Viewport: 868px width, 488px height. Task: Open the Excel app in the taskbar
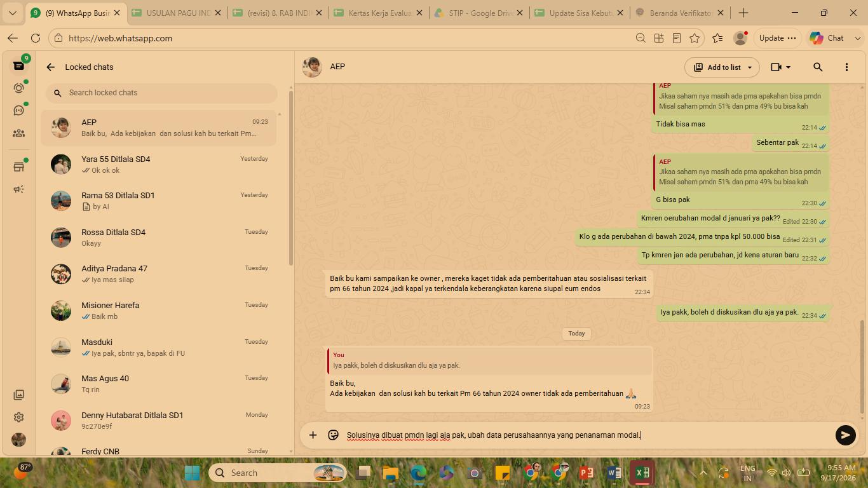pyautogui.click(x=642, y=473)
